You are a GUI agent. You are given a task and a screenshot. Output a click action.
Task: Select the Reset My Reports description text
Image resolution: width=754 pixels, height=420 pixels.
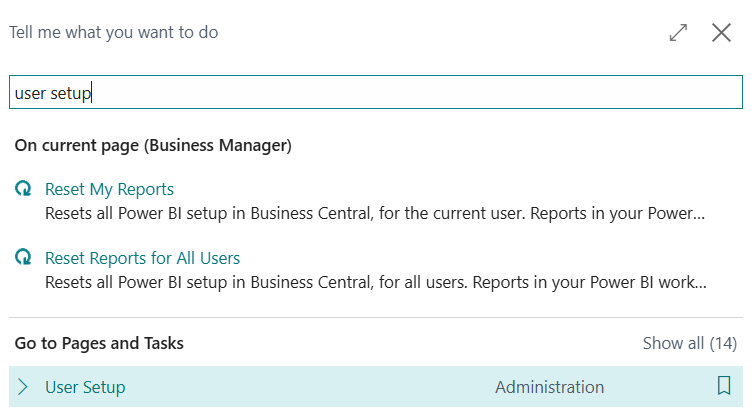coord(375,213)
